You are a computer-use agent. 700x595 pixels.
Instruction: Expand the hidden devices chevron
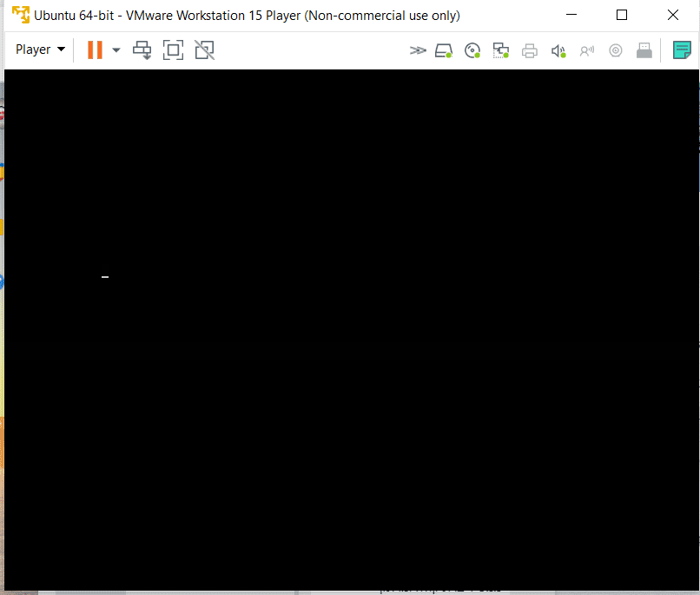[x=418, y=50]
